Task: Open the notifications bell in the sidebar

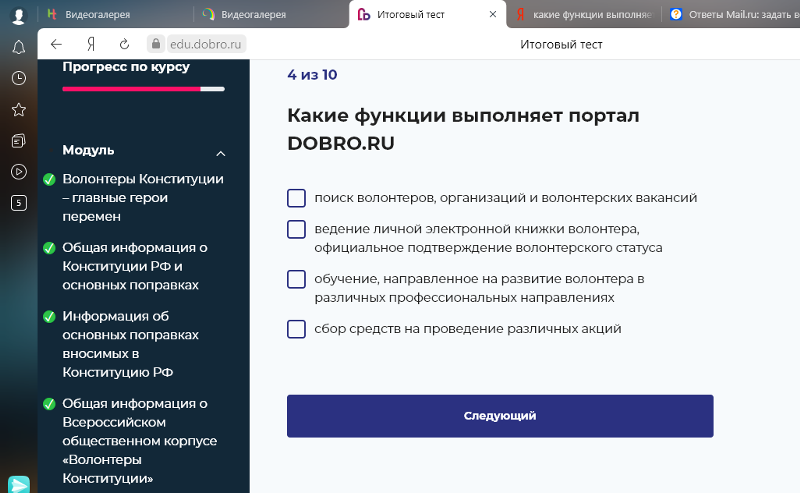Action: click(x=19, y=47)
